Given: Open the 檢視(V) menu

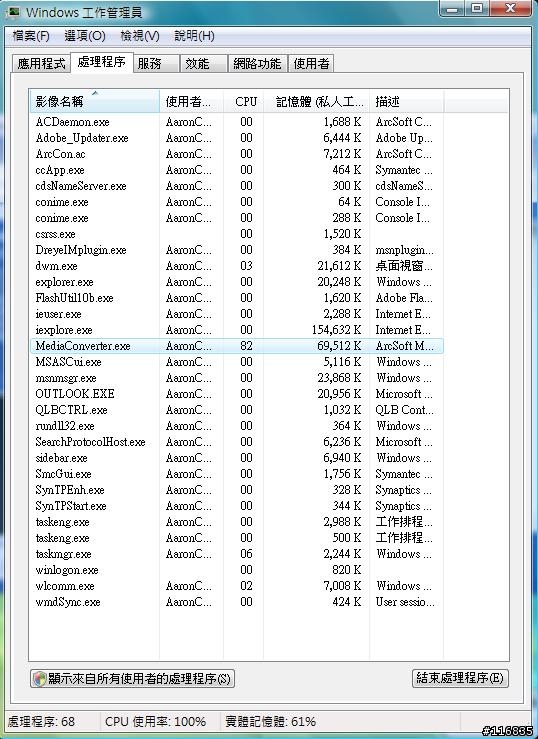Looking at the screenshot, I should pyautogui.click(x=140, y=36).
